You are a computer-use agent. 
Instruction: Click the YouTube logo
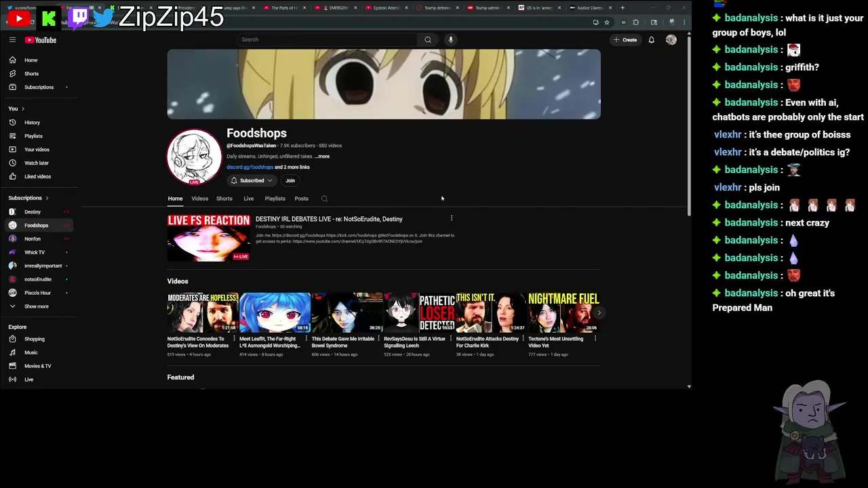tap(41, 40)
